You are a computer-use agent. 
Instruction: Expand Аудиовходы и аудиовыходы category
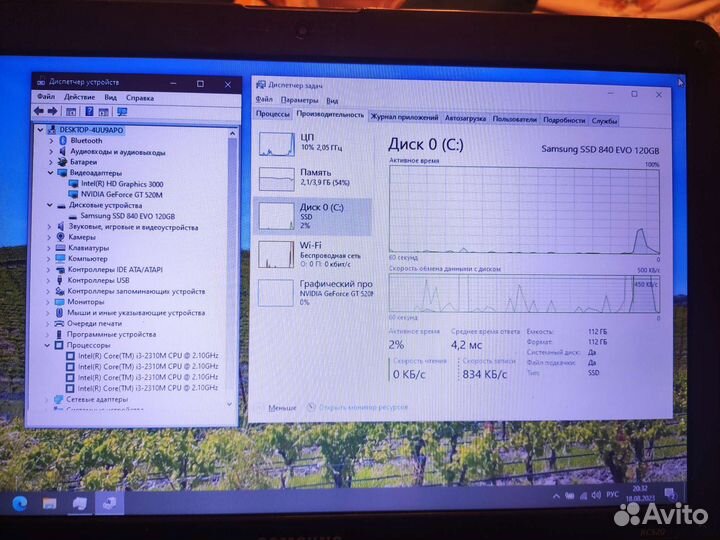51,152
